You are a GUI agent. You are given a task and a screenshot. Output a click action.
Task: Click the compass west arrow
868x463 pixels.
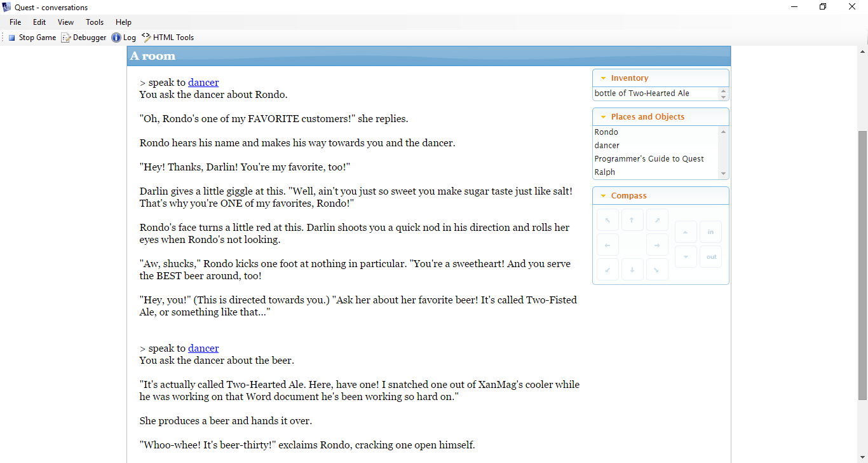coord(607,245)
